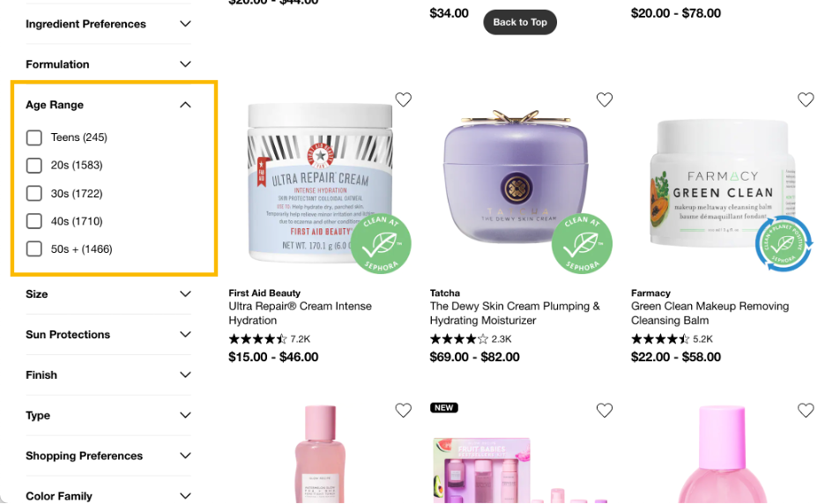Heart the Fruit Babies kit

605,410
